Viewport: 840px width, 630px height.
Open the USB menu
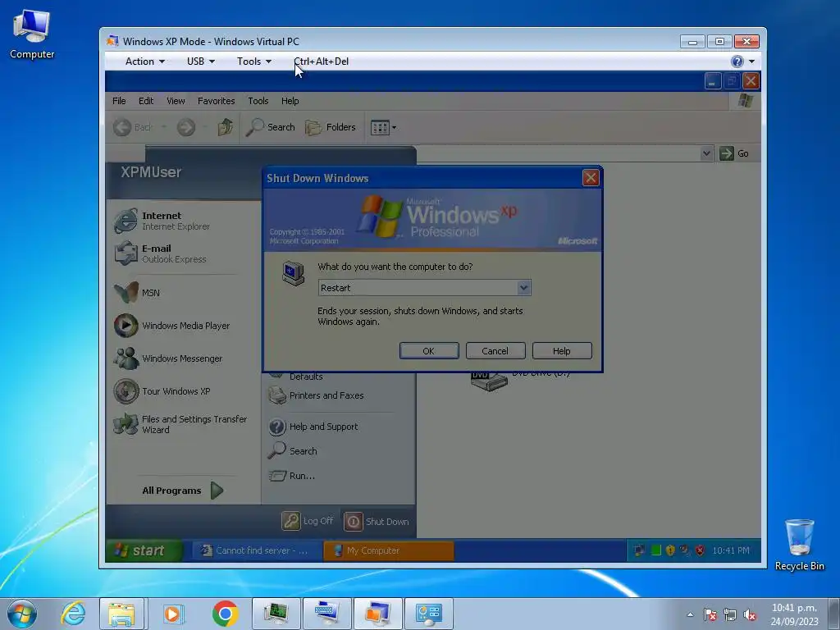click(x=200, y=62)
